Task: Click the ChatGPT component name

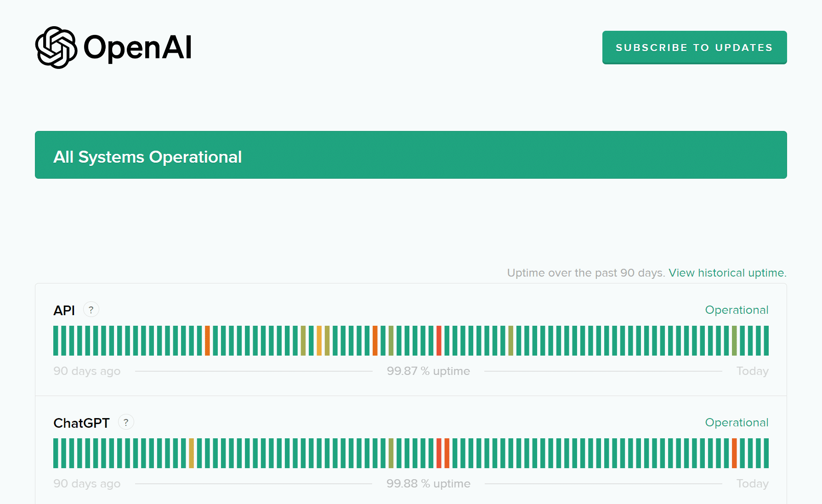Action: pyautogui.click(x=81, y=423)
